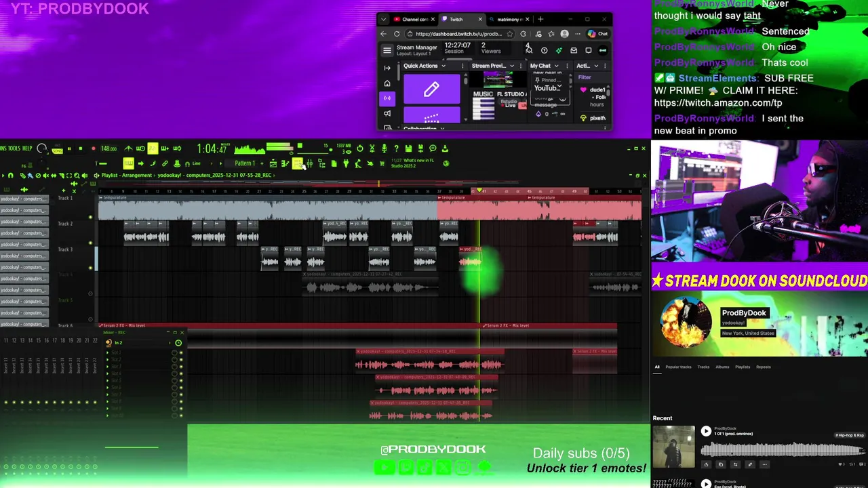Viewport: 868px width, 488px height.
Task: Toggle the highlighted countdown before recording
Action: click(x=153, y=148)
